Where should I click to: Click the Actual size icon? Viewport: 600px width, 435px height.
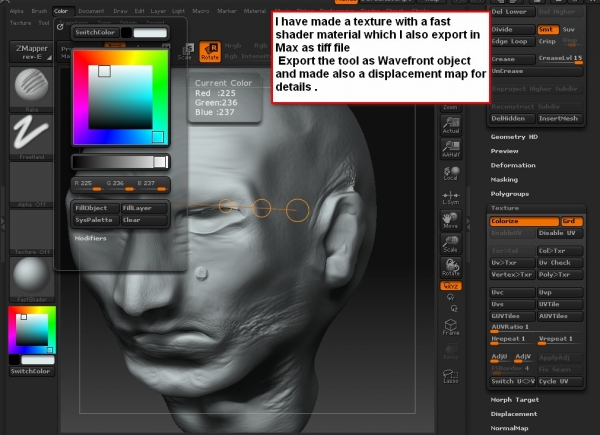pyautogui.click(x=451, y=125)
